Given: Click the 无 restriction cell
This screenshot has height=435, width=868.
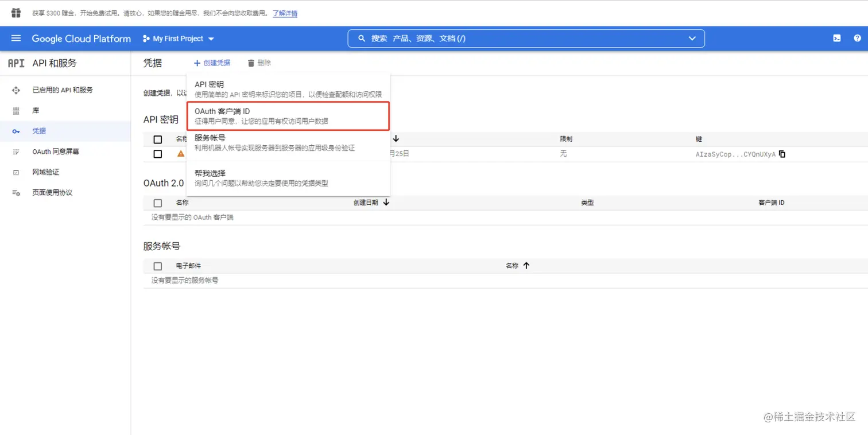Looking at the screenshot, I should click(x=563, y=154).
